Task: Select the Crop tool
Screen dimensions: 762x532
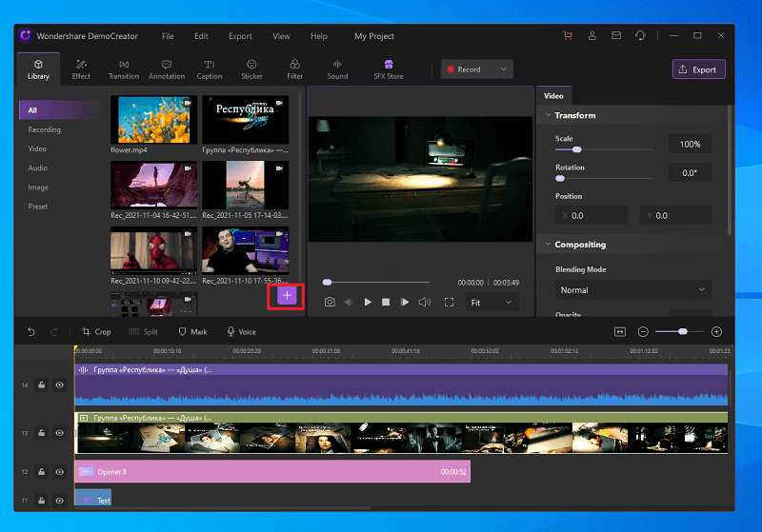Action: tap(96, 332)
